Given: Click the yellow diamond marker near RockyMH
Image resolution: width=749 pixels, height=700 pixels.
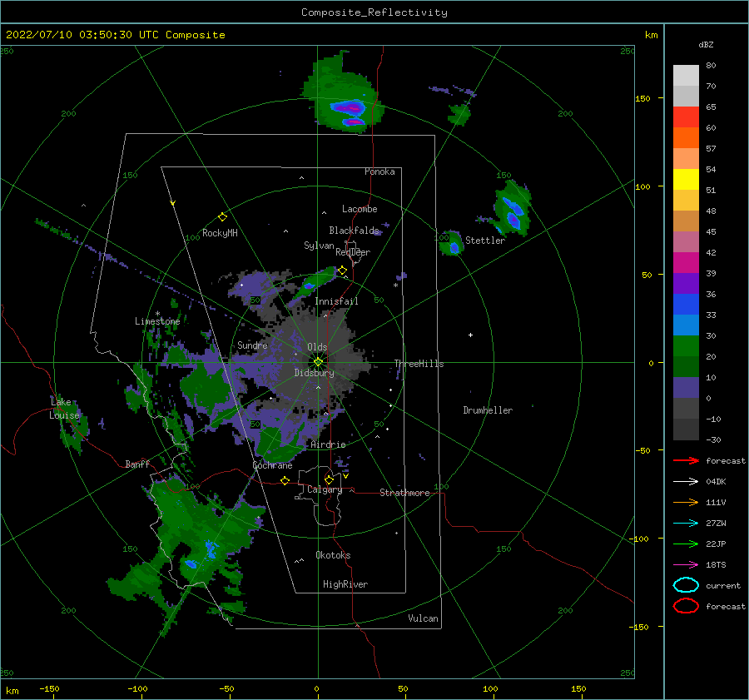Looking at the screenshot, I should click(222, 217).
